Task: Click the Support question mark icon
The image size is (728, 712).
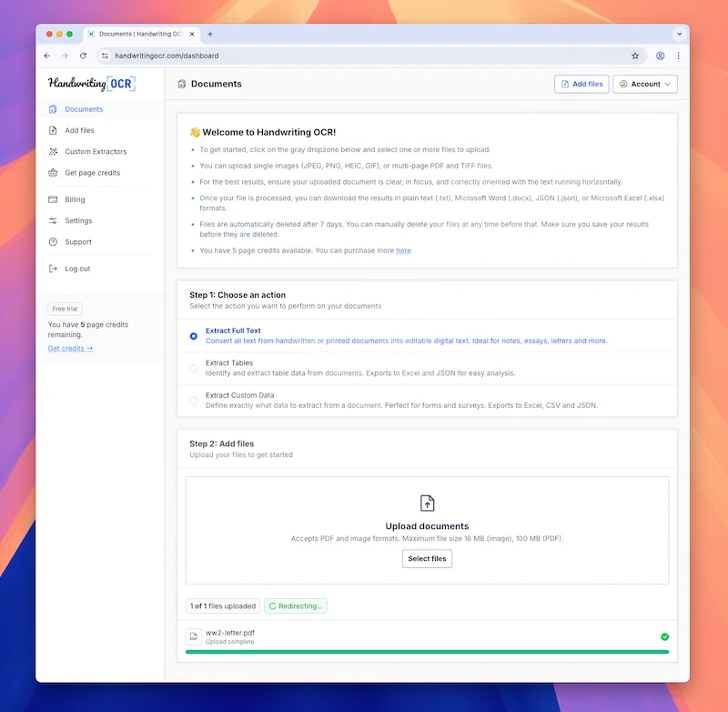Action: tap(54, 242)
